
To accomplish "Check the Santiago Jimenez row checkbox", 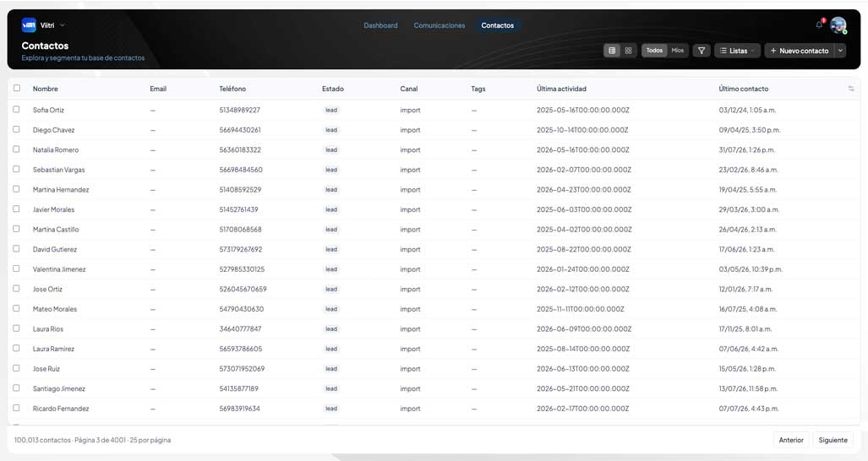I will click(17, 388).
